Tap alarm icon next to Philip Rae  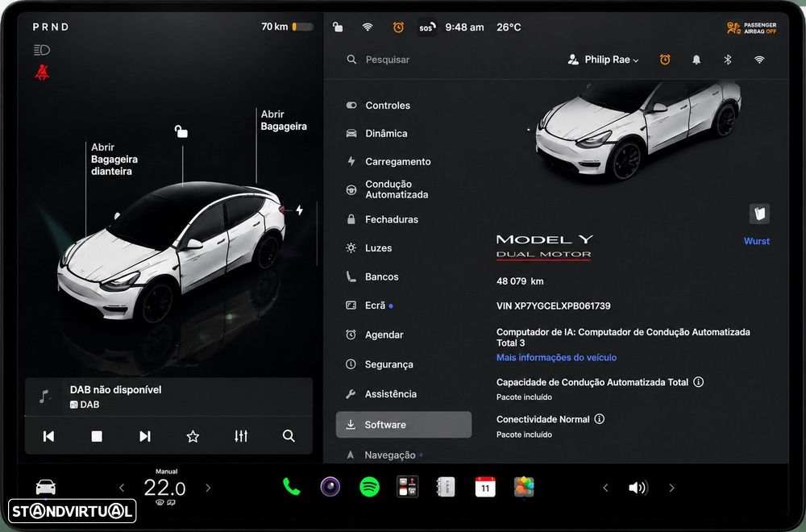665,60
